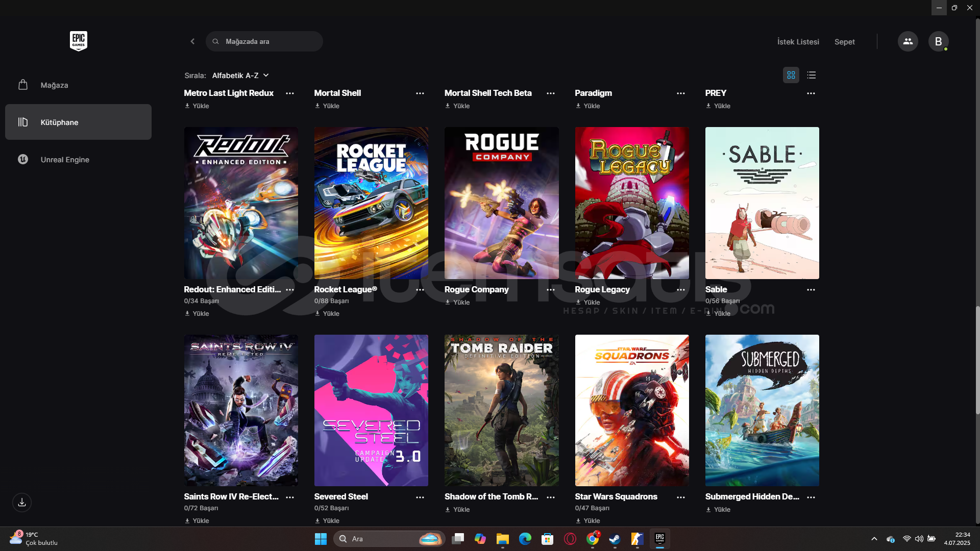Open the friends list icon
980x551 pixels.
pos(908,41)
